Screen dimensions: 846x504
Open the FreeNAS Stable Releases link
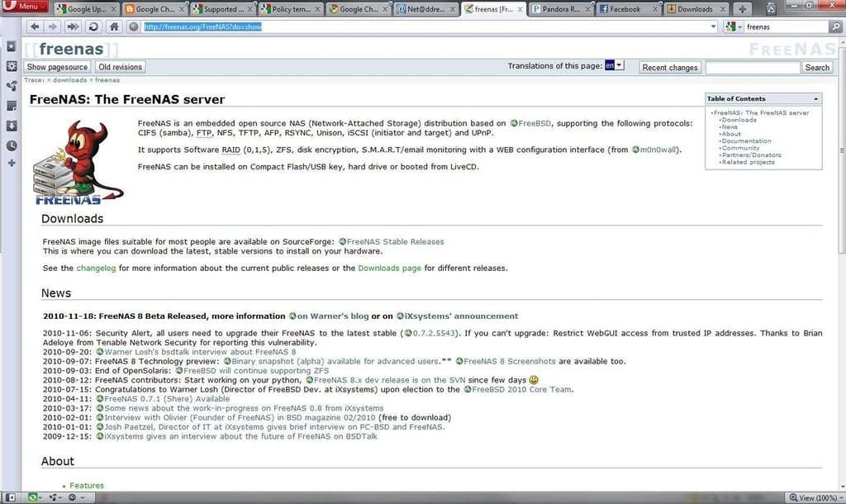pyautogui.click(x=391, y=242)
